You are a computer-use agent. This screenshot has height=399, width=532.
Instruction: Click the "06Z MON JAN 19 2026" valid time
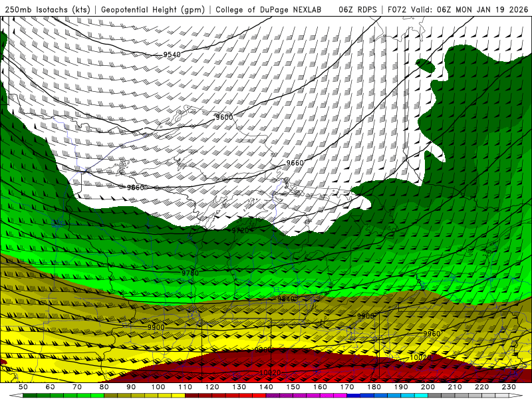point(483,9)
